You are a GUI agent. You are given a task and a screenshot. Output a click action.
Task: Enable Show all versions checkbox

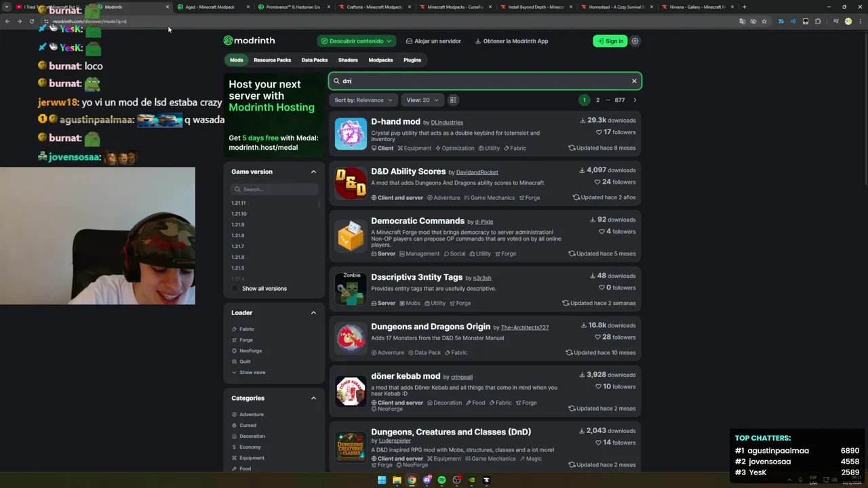[x=235, y=289]
